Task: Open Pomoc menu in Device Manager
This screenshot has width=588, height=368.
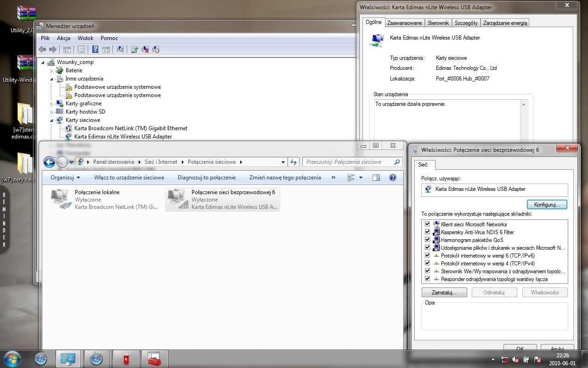Action: 109,38
